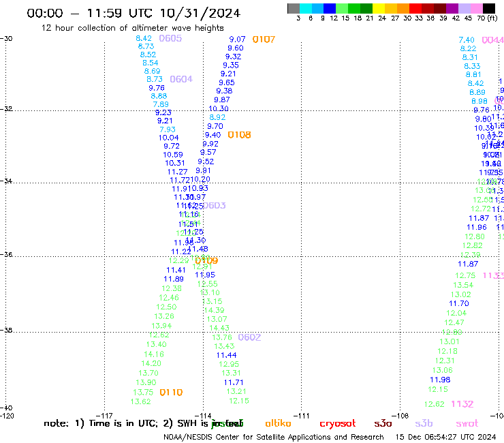Pick the bright red 30-33 ft legend swatch
This screenshot has height=443, width=504.
coord(415,8)
